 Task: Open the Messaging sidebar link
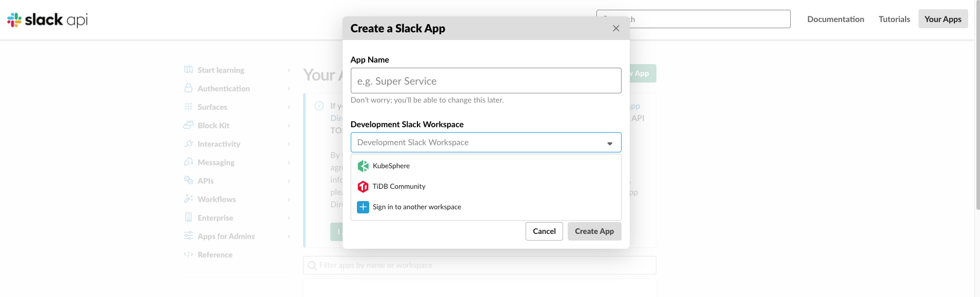coord(216,162)
